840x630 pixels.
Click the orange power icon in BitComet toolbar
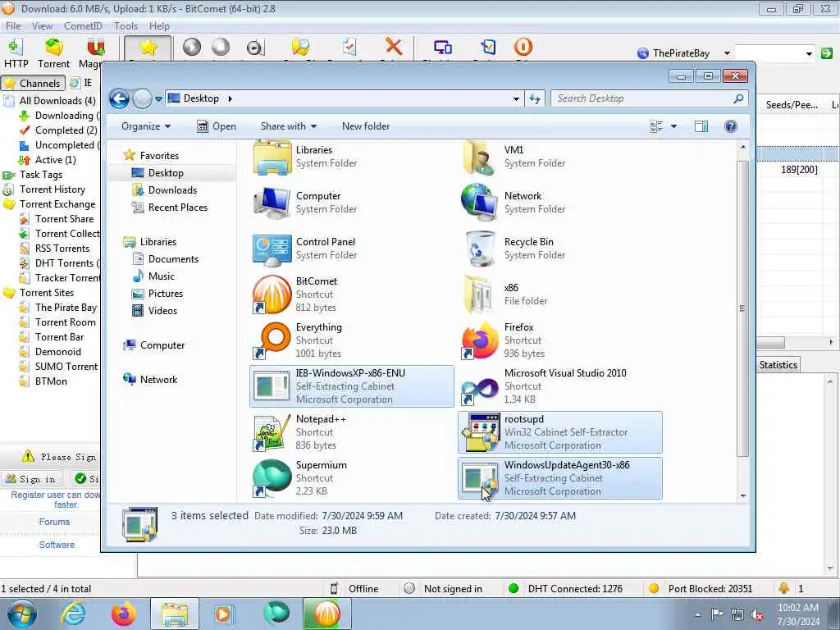coord(523,47)
